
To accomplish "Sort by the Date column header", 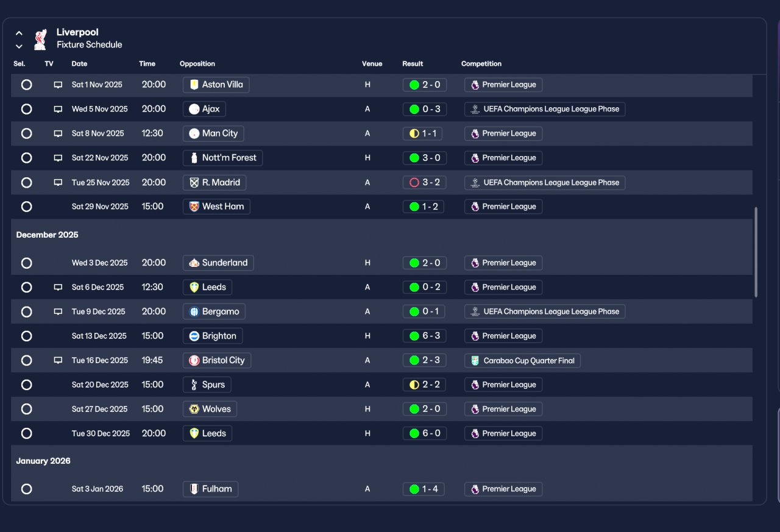I will 79,63.
